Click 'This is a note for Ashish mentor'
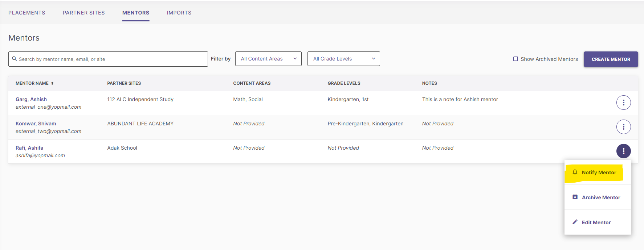The width and height of the screenshot is (644, 250). (x=460, y=99)
